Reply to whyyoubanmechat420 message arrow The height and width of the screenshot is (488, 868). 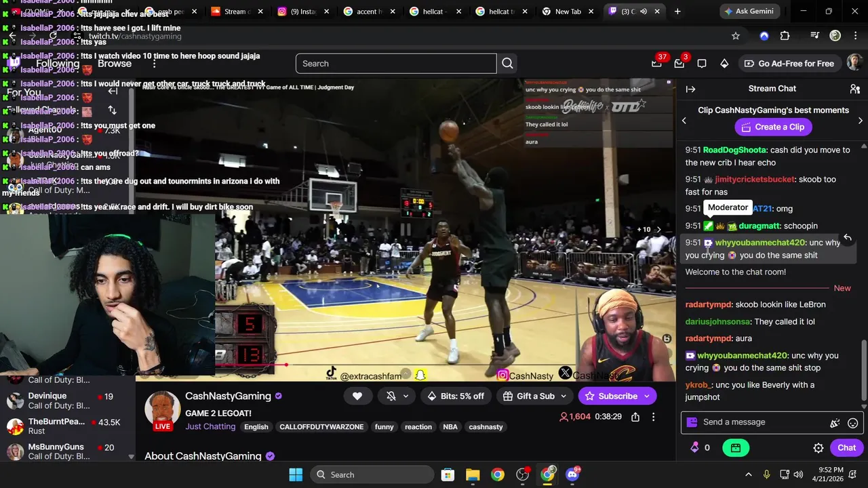click(848, 237)
